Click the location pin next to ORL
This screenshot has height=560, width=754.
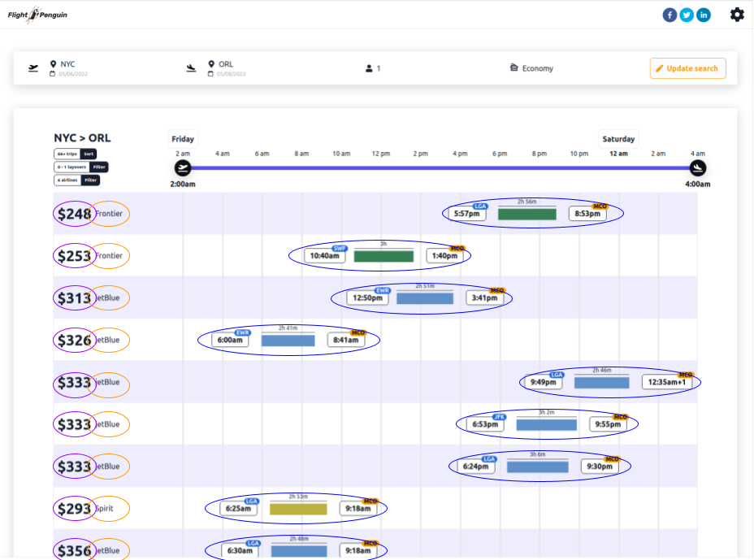pos(211,64)
